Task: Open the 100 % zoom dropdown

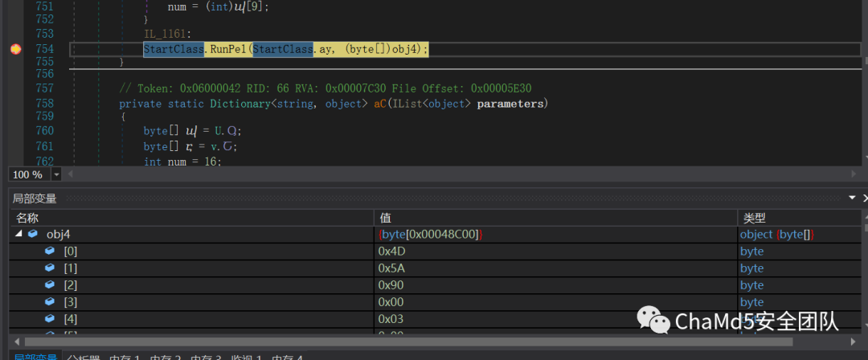Action: pos(56,174)
